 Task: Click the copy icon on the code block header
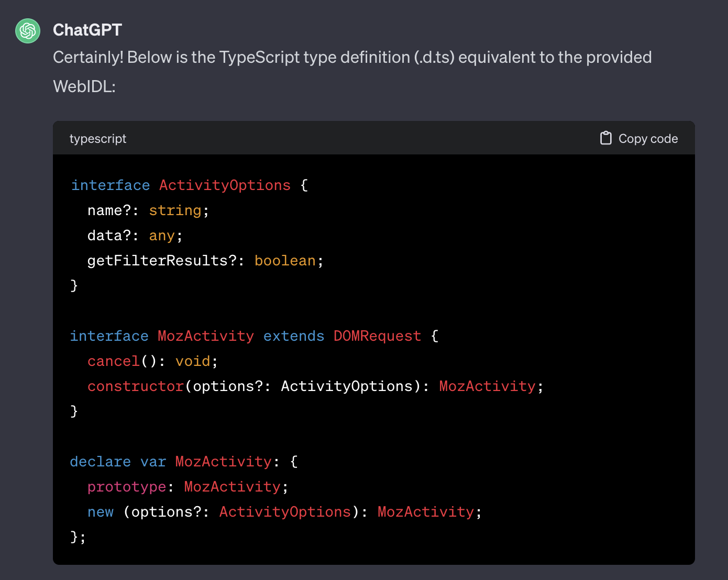tap(606, 138)
